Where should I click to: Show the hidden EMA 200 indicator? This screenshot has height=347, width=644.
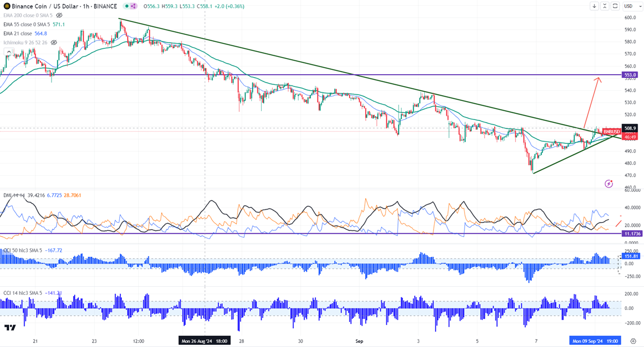point(59,15)
